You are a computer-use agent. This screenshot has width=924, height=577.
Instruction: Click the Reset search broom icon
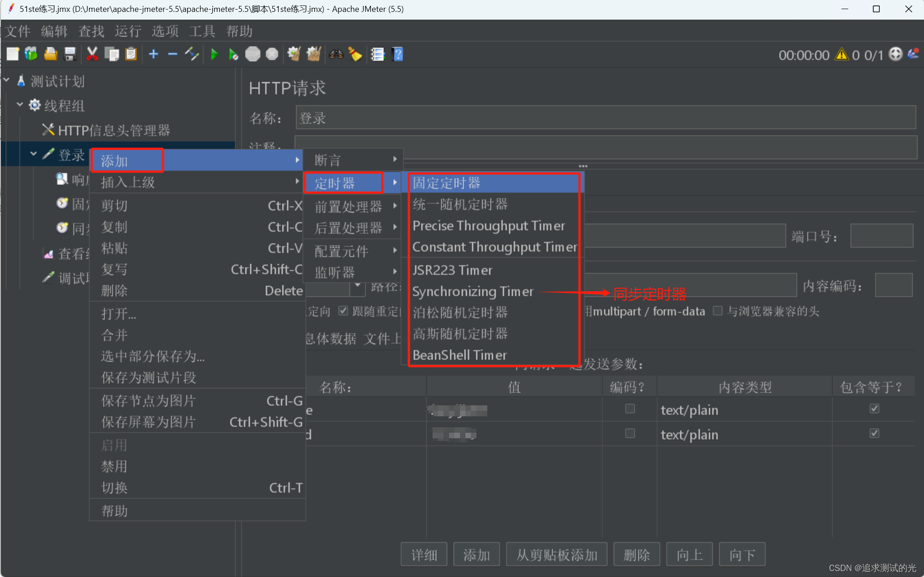point(355,54)
